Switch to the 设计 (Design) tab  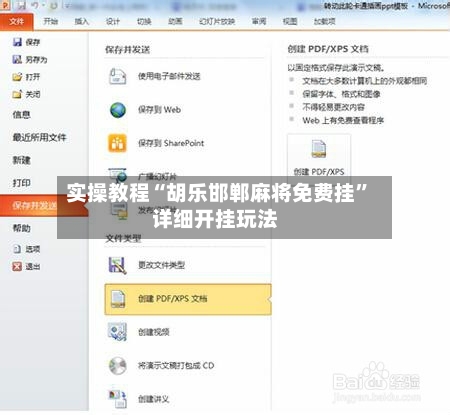click(113, 21)
